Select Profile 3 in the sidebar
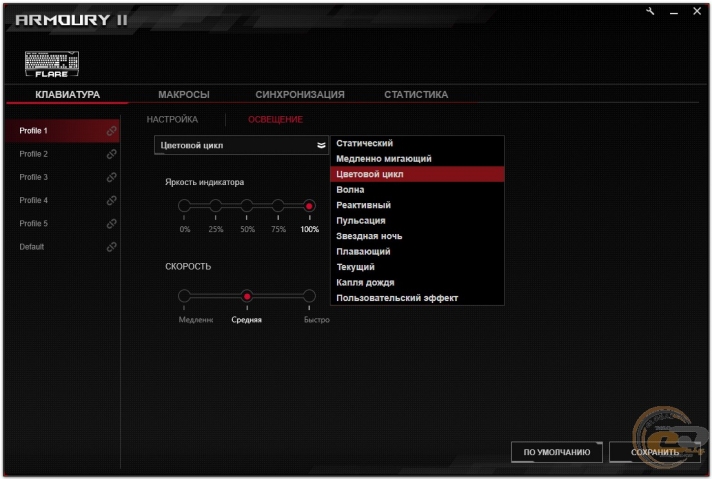Image resolution: width=712 pixels, height=479 pixels. [63, 177]
